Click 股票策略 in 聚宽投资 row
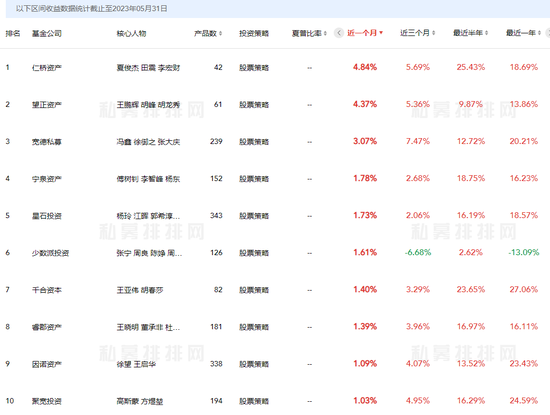This screenshot has width=550, height=415. pyautogui.click(x=254, y=401)
